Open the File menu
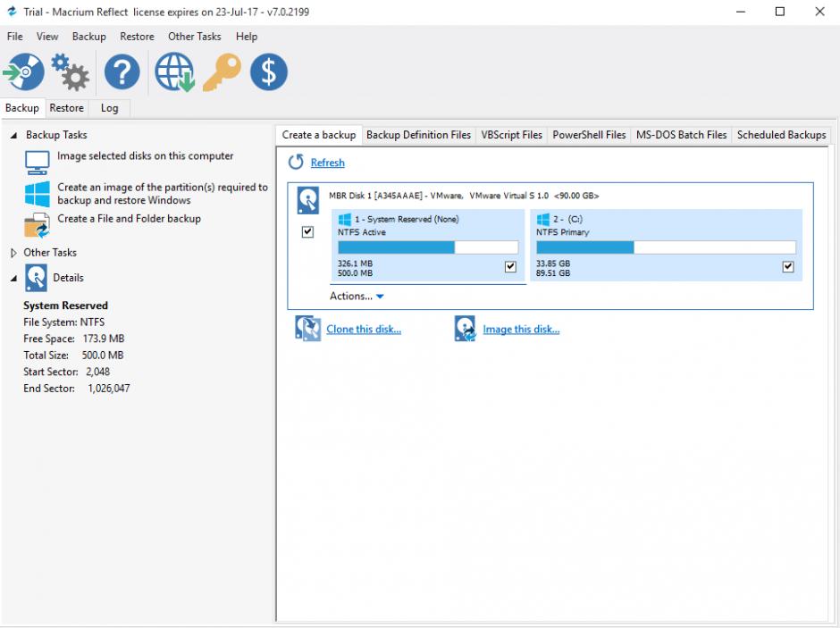Viewport: 840px width, 628px height. [x=14, y=37]
